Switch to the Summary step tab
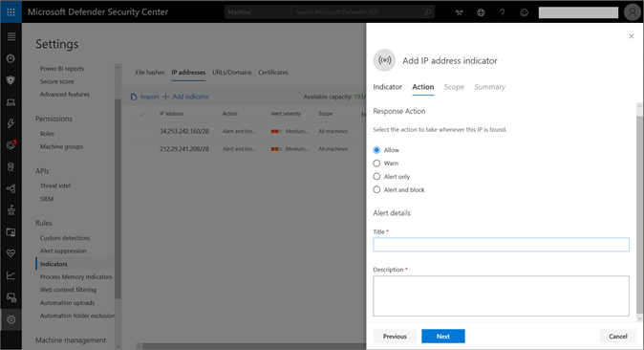 [x=489, y=87]
